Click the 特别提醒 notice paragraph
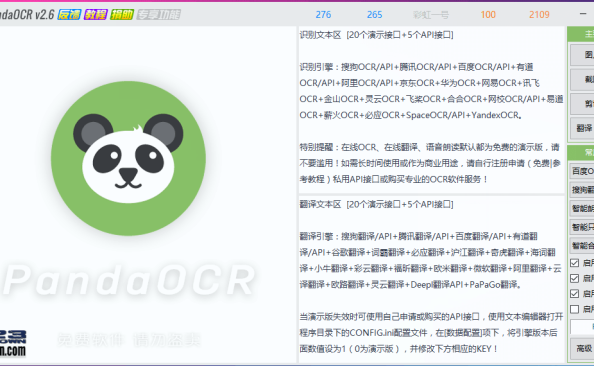Image resolution: width=594 pixels, height=366 pixels. (x=431, y=163)
